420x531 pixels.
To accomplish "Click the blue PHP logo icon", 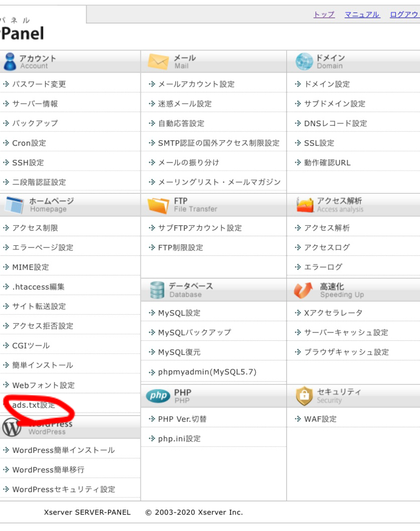I will pos(158,396).
